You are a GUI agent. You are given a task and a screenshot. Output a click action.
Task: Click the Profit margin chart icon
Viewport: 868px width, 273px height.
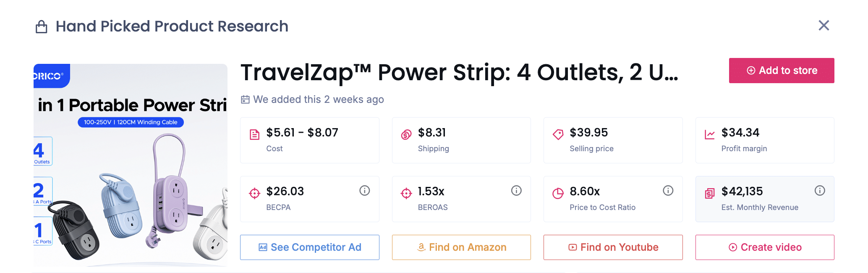pyautogui.click(x=710, y=134)
